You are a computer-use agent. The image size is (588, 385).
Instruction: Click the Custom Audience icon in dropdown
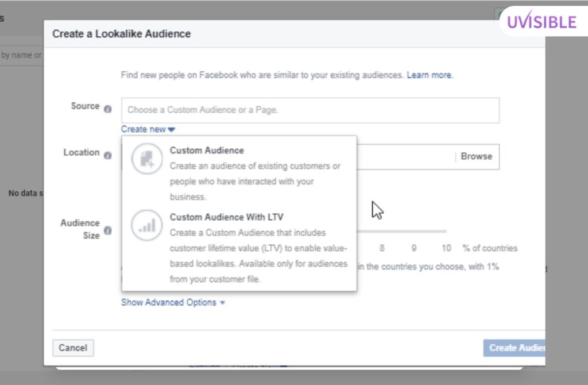[147, 159]
